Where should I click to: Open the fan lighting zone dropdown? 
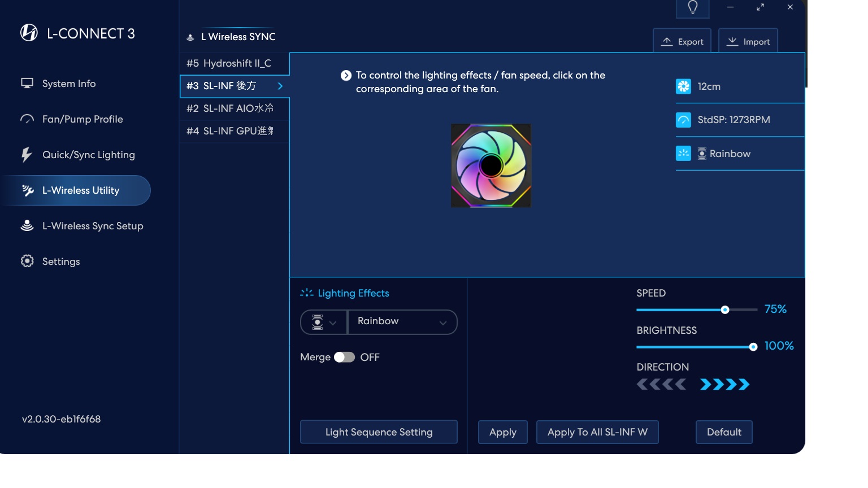point(324,322)
